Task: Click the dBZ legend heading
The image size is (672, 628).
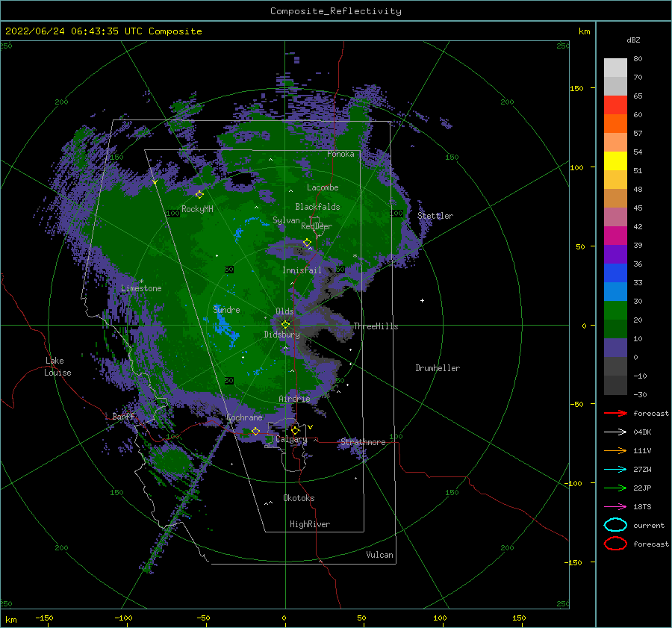Action: click(x=633, y=40)
